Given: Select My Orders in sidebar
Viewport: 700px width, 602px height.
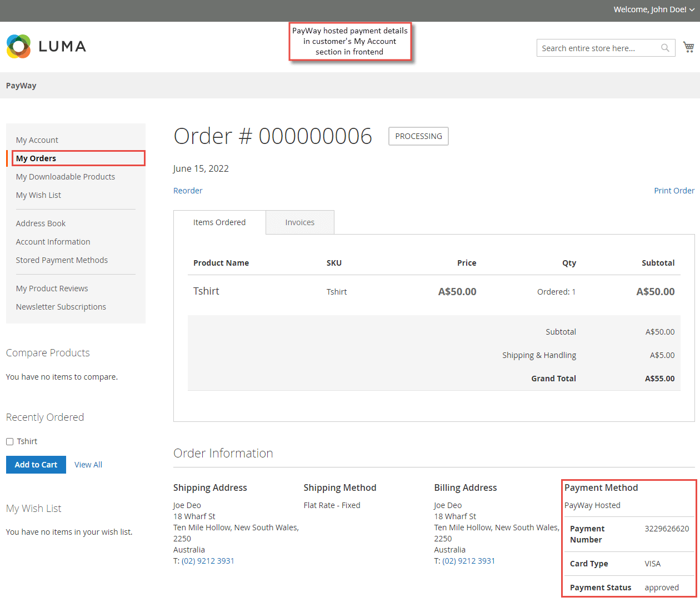Looking at the screenshot, I should tap(36, 158).
